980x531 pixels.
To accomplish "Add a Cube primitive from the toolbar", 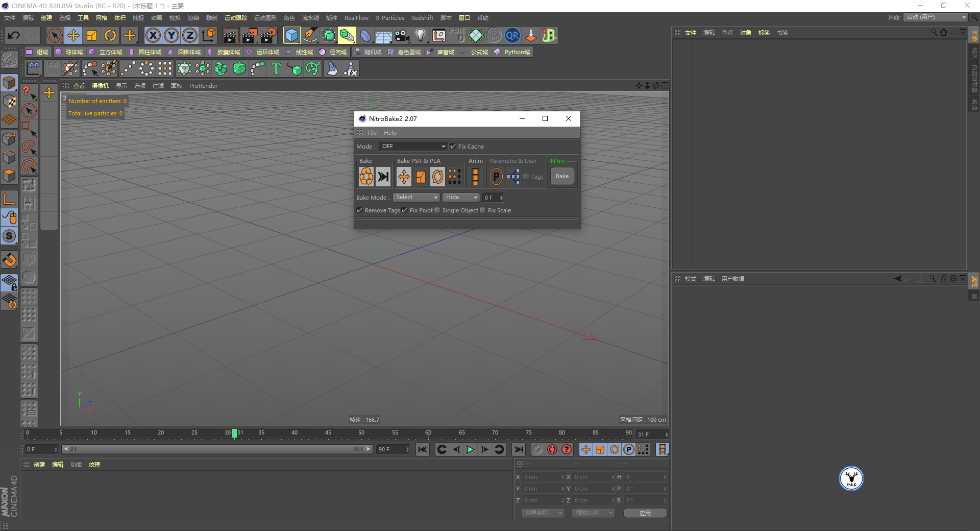I will [292, 35].
